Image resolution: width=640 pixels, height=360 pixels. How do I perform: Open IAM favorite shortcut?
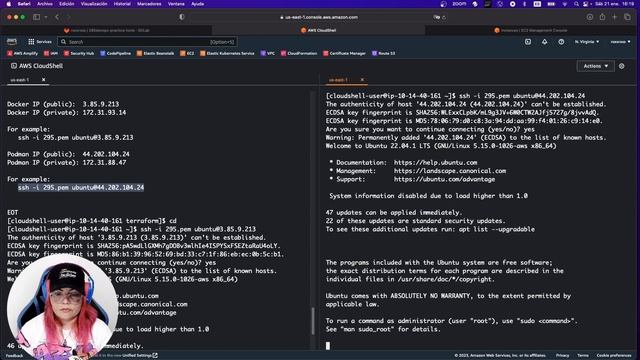tap(51, 53)
